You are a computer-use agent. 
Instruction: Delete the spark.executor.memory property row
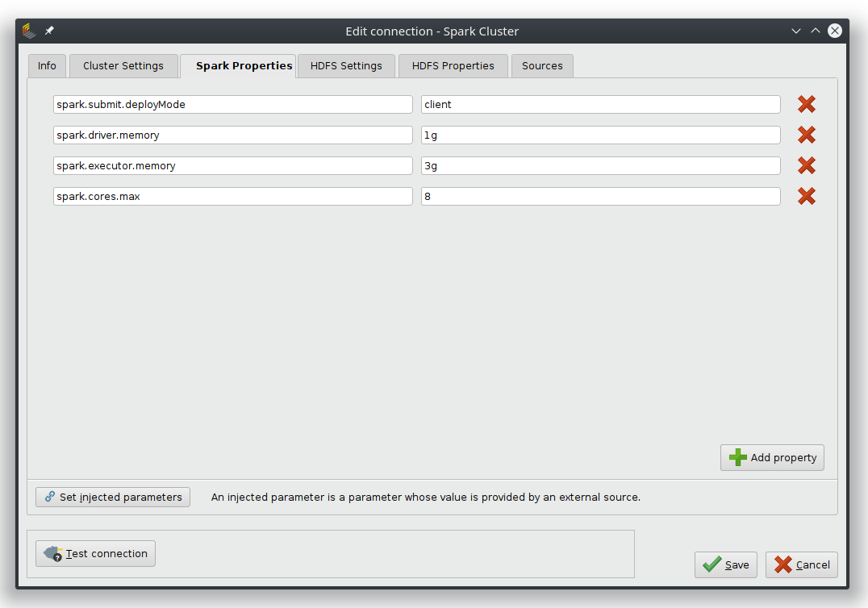pyautogui.click(x=806, y=165)
